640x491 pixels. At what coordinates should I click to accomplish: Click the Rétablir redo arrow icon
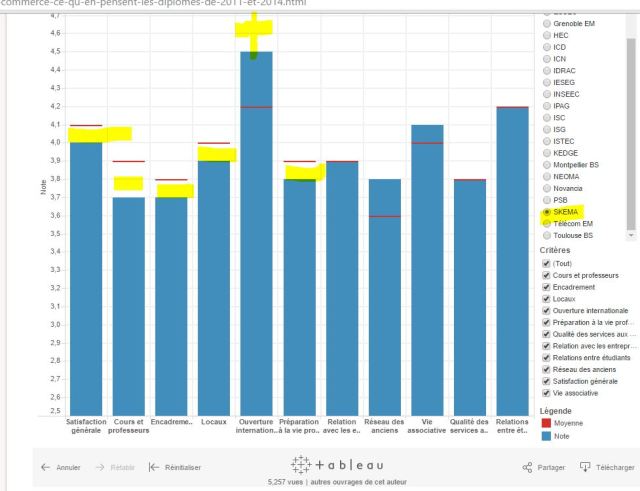(100, 467)
